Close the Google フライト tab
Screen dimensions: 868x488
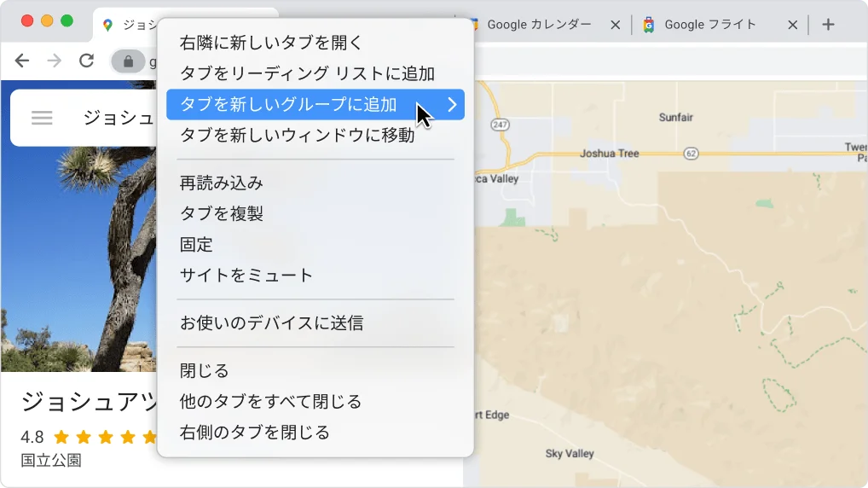coord(793,25)
